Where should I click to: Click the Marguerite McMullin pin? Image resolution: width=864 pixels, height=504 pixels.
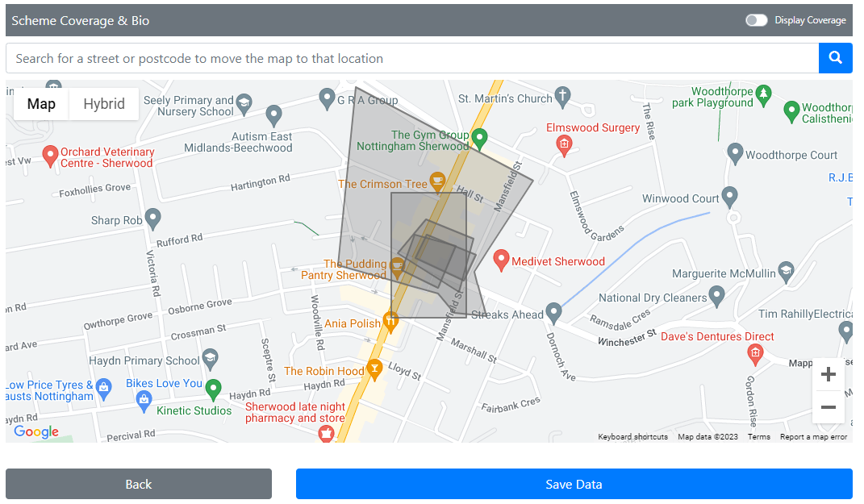click(786, 272)
